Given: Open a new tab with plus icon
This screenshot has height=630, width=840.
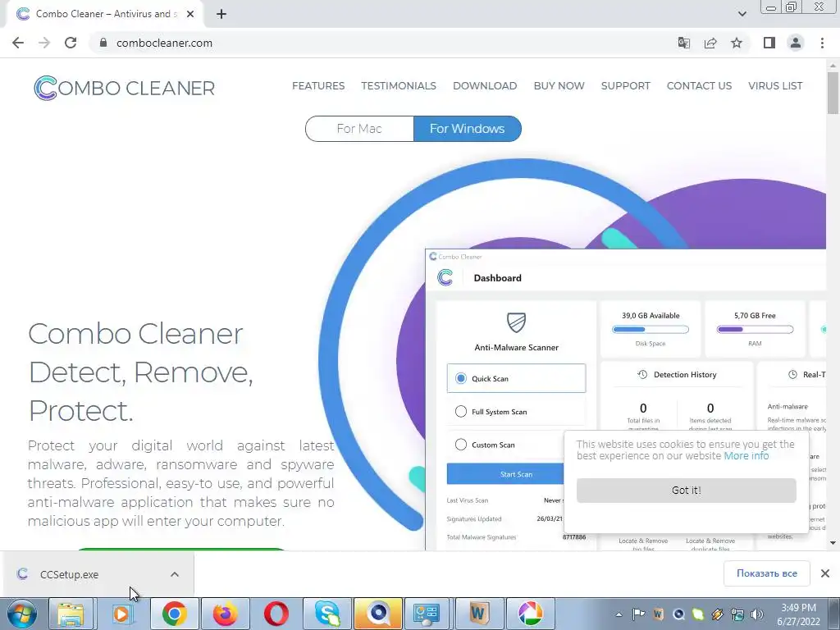Looking at the screenshot, I should tap(221, 14).
